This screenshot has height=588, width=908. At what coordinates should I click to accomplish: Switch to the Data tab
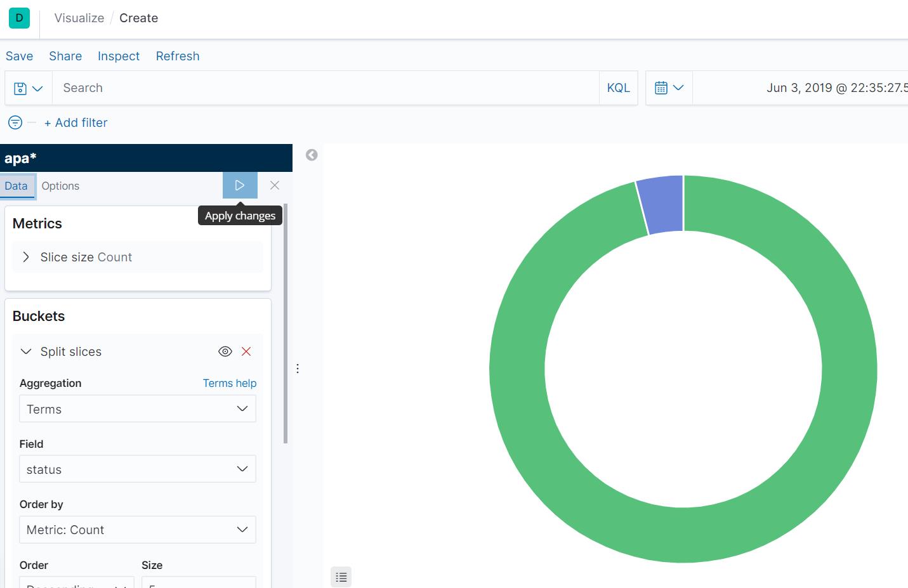(x=16, y=186)
